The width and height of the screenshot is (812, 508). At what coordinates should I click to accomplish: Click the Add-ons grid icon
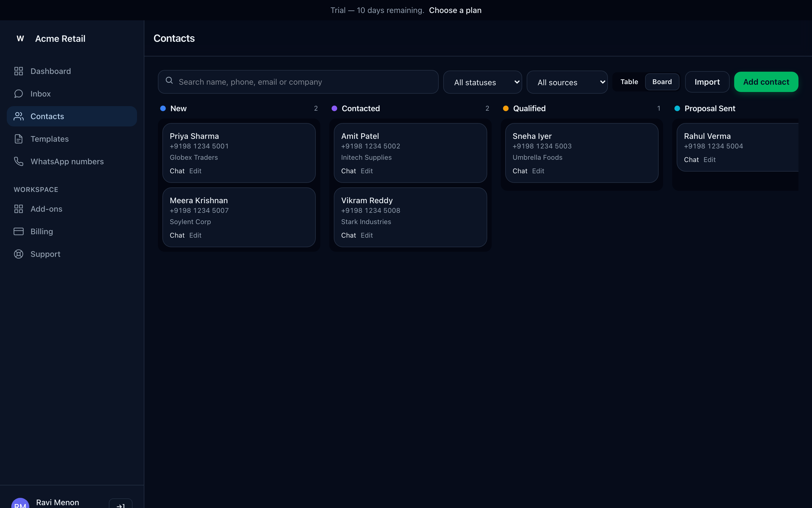18,209
